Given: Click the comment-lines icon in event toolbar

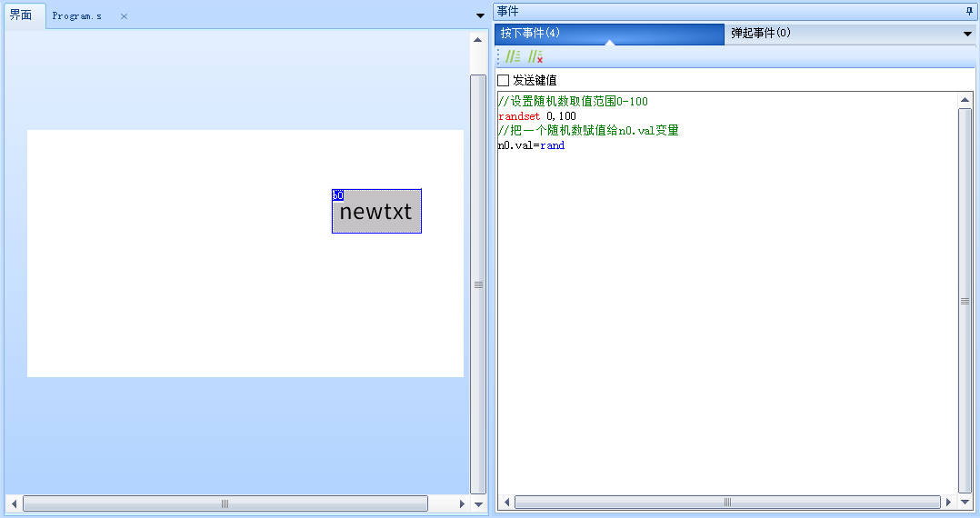Looking at the screenshot, I should pyautogui.click(x=513, y=57).
